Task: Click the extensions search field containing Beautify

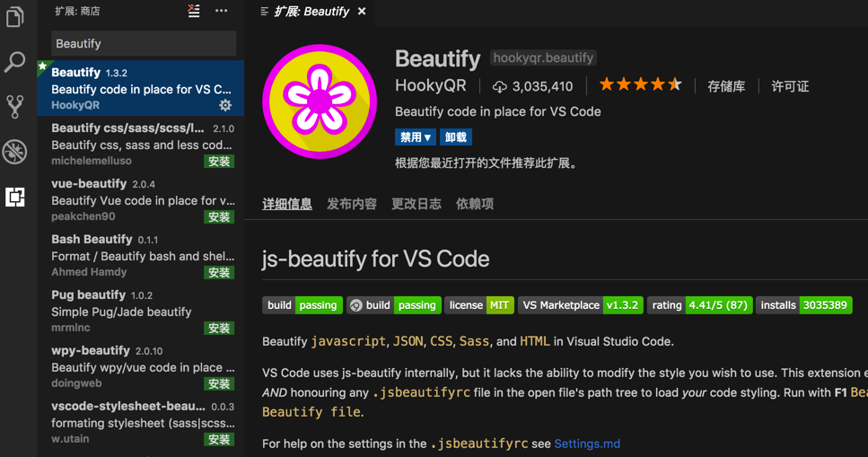Action: (x=144, y=43)
